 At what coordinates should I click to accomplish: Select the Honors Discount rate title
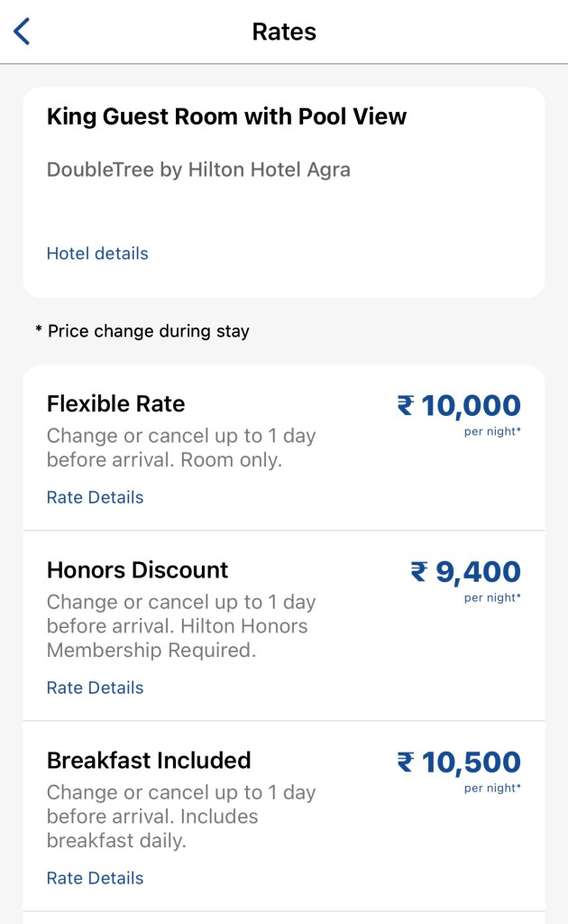tap(137, 570)
